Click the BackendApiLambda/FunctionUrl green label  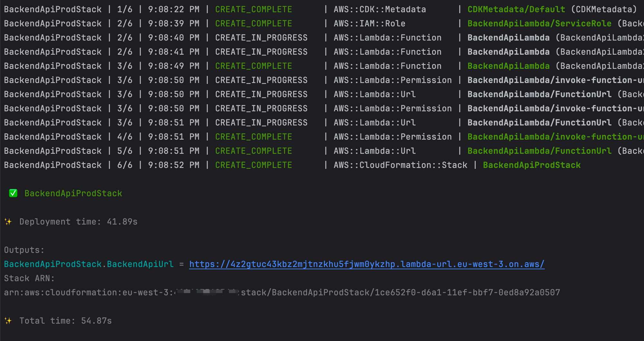540,151
